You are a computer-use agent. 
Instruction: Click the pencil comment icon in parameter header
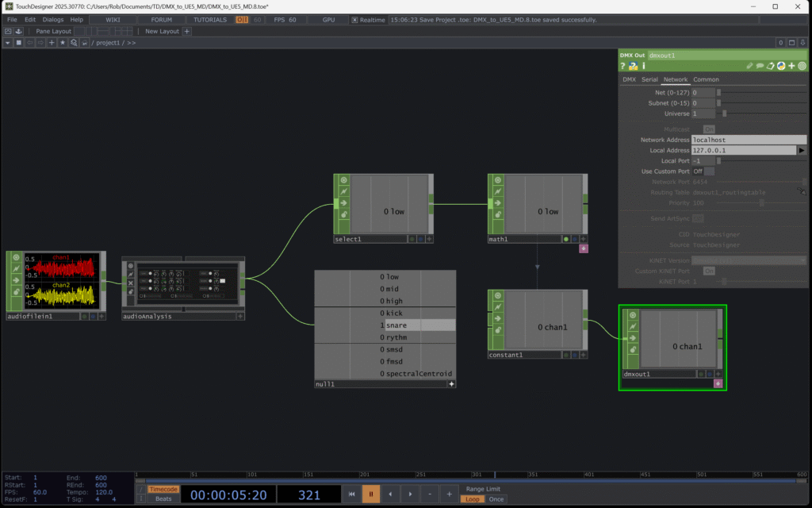point(749,66)
